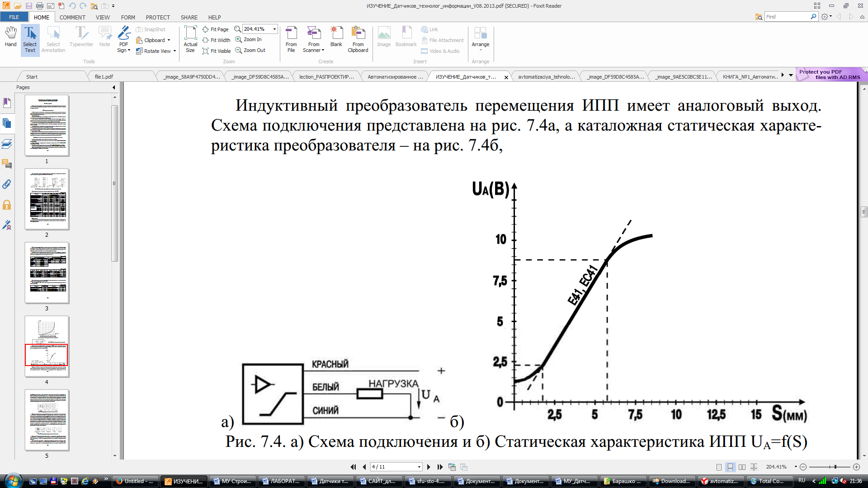
Task: Open the FILE menu
Action: (14, 17)
